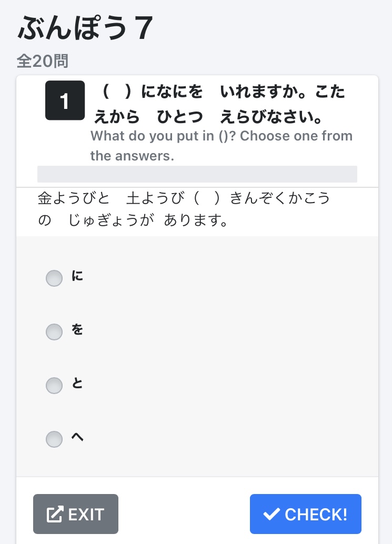Screen dimensions: 392x544
Task: Click the black question number 1 badge
Action: [65, 100]
